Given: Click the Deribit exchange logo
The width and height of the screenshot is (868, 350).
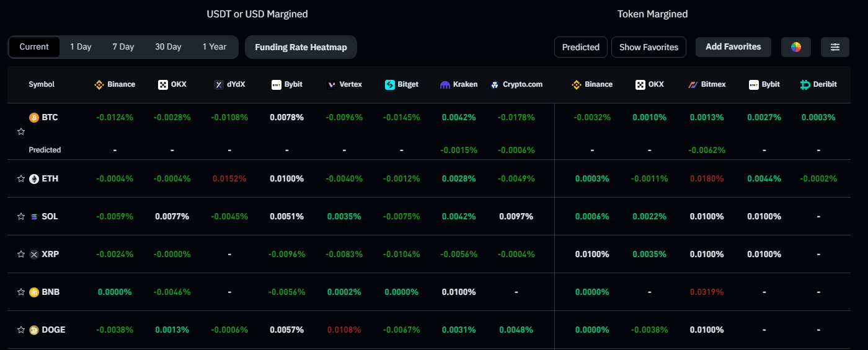Looking at the screenshot, I should [x=805, y=84].
